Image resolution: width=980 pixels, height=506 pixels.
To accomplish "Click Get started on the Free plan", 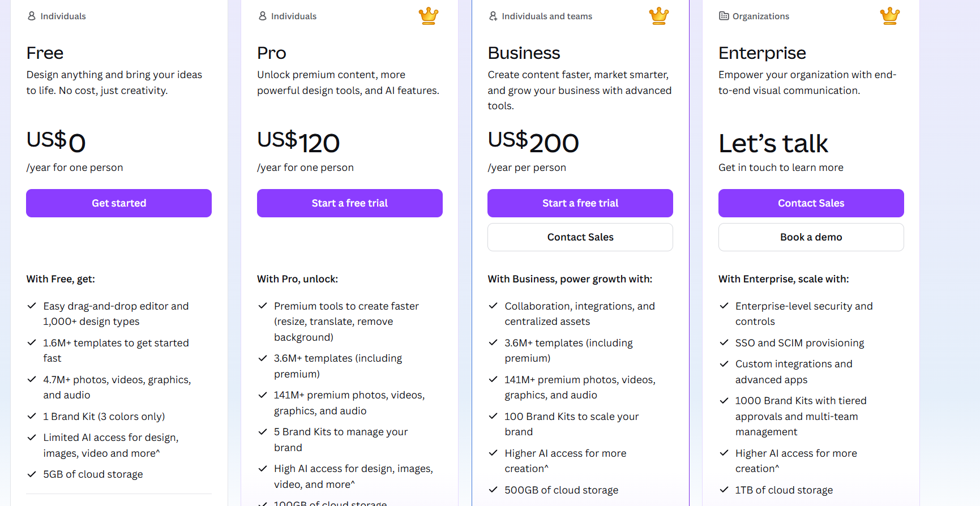I will tap(118, 203).
